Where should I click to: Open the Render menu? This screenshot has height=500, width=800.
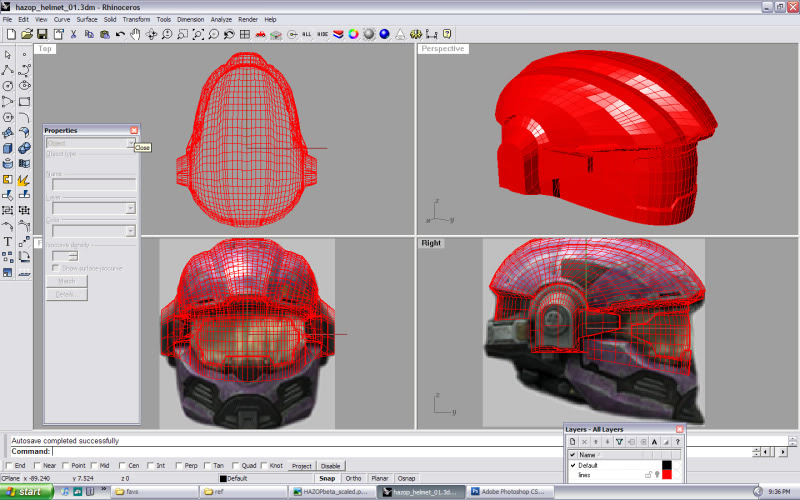248,19
